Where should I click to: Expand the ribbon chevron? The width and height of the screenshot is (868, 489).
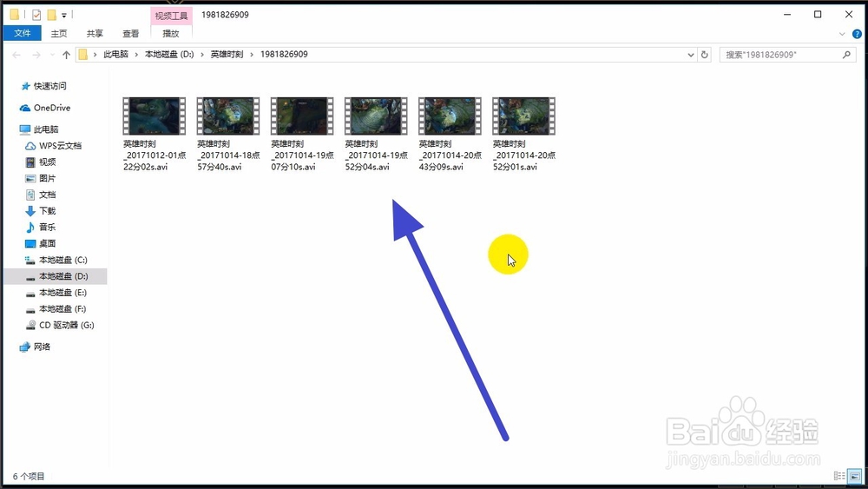click(x=842, y=34)
